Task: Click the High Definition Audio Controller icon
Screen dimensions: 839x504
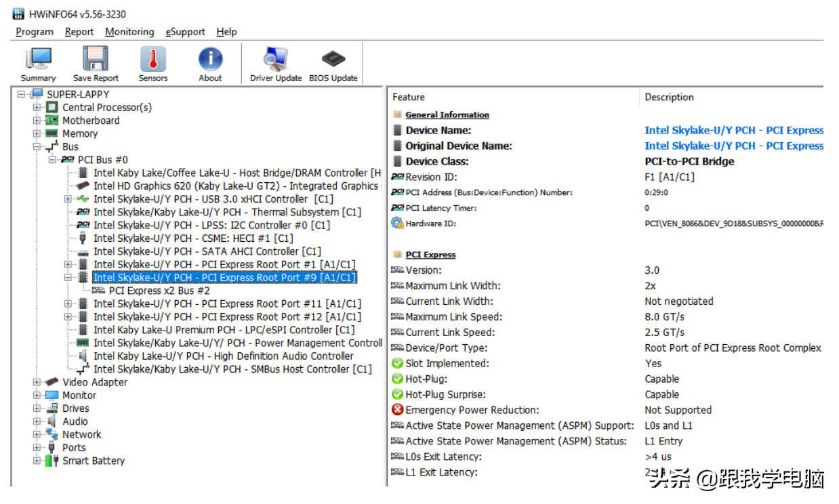Action: 83,356
